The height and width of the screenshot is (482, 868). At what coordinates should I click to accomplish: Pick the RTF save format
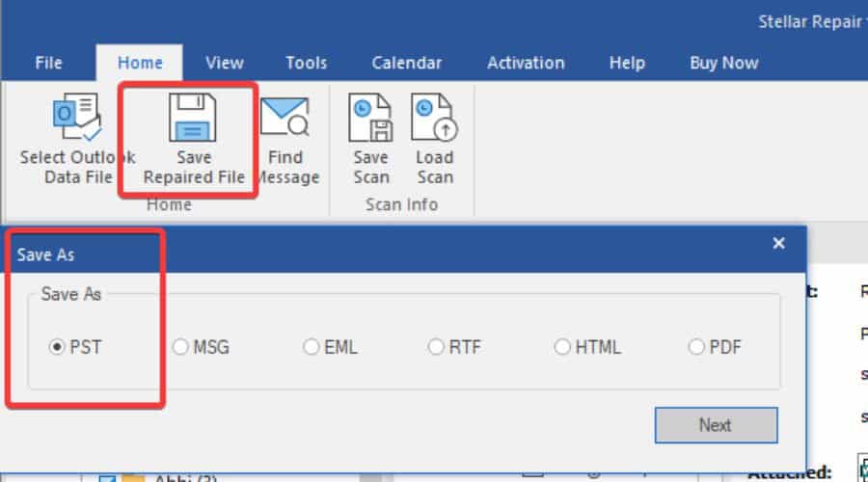click(436, 347)
